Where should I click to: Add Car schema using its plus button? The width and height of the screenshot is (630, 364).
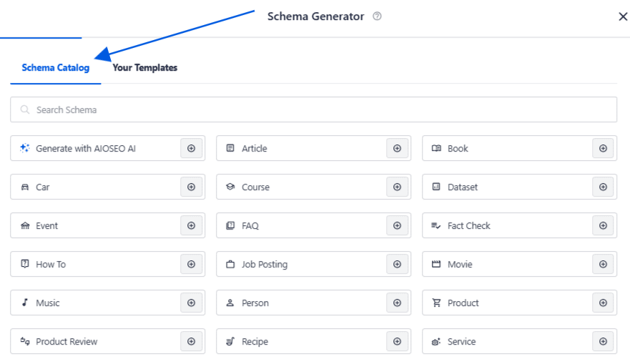click(191, 187)
